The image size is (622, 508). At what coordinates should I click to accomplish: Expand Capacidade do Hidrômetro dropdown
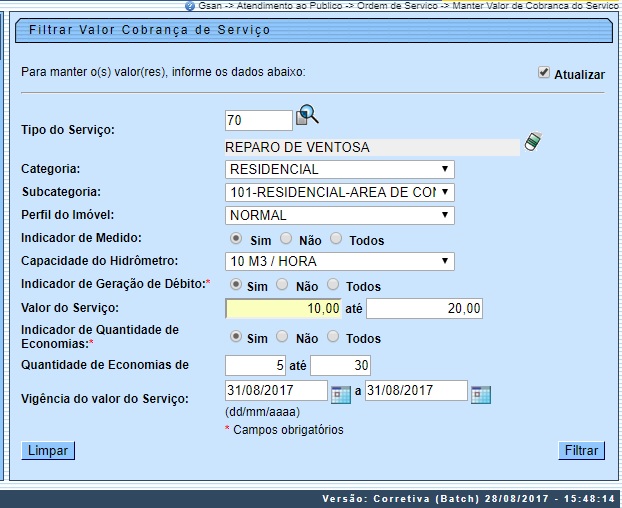[x=340, y=262]
